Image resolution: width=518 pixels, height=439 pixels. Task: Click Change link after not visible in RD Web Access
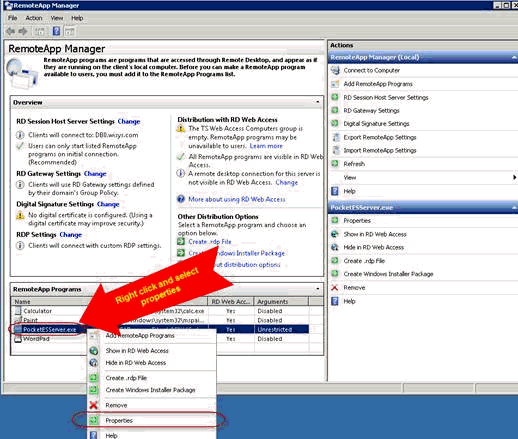(x=286, y=182)
